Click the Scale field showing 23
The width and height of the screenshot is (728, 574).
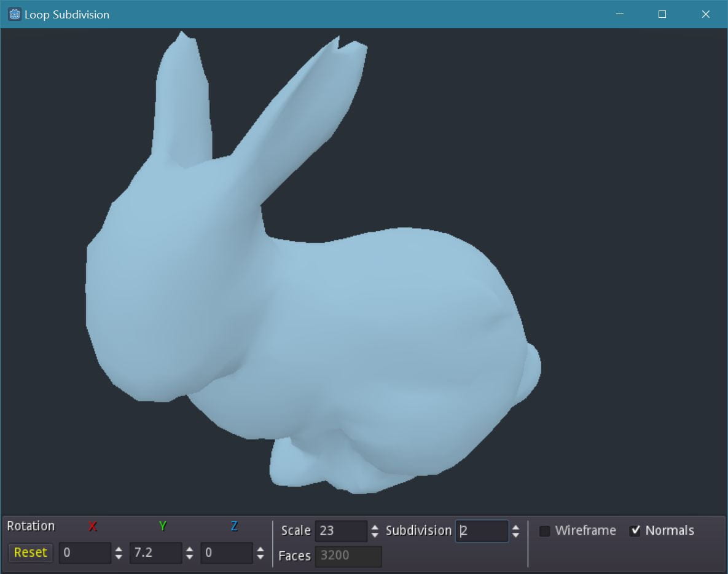click(341, 531)
